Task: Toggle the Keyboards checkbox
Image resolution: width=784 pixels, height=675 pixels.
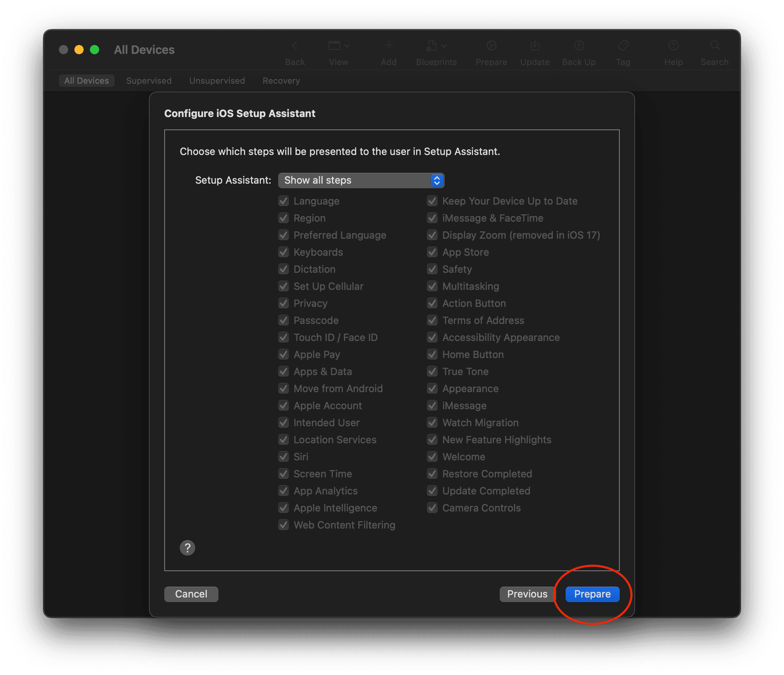Action: (x=284, y=252)
